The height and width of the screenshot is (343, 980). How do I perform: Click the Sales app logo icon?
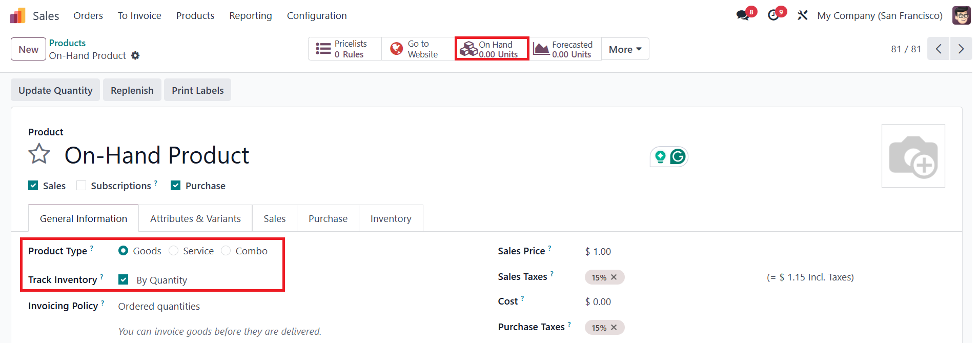click(17, 16)
